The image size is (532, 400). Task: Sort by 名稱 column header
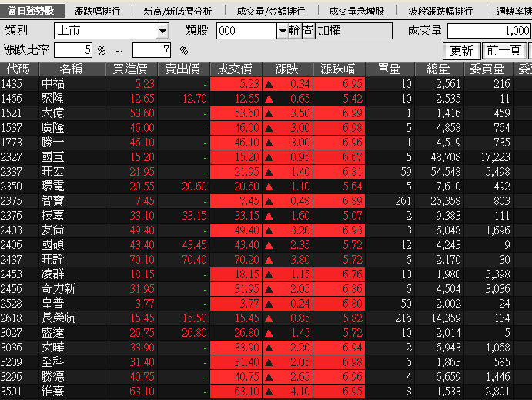(72, 69)
